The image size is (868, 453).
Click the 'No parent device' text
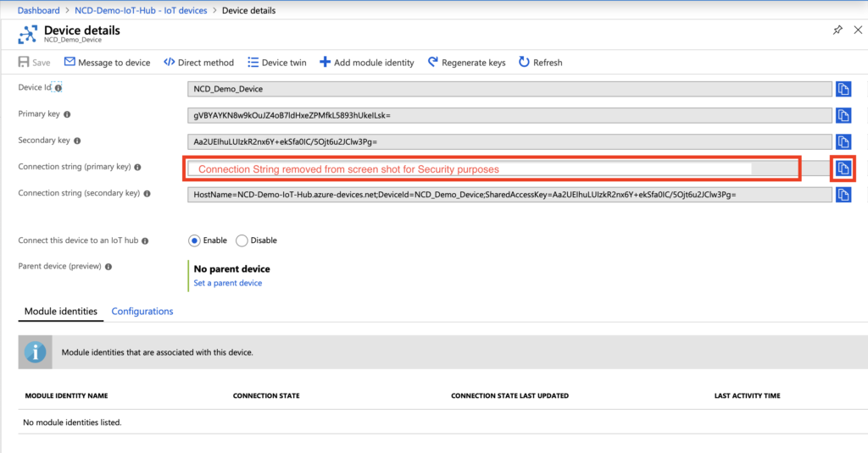pos(232,269)
